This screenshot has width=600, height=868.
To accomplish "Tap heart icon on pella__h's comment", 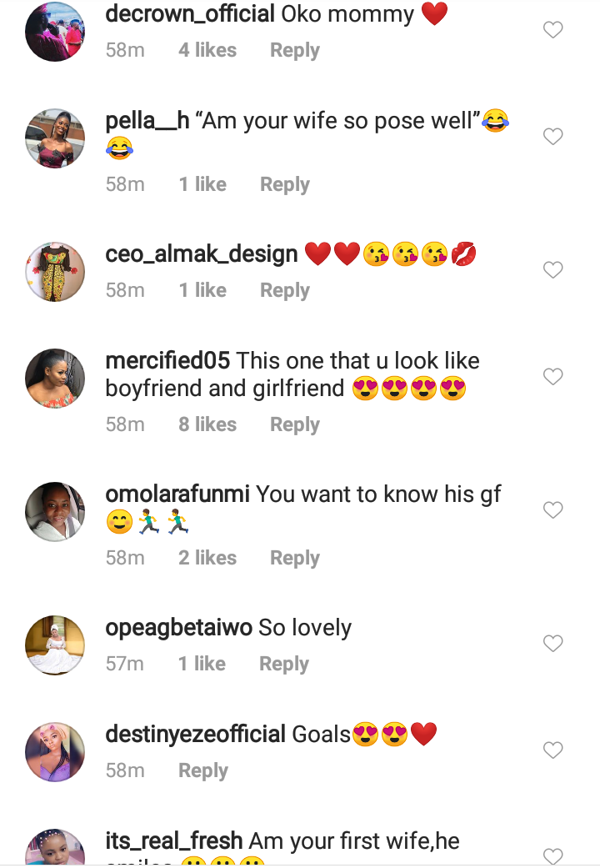I will (553, 137).
